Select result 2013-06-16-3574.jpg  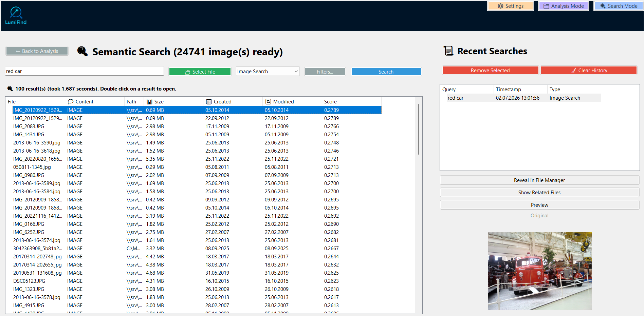(197, 240)
